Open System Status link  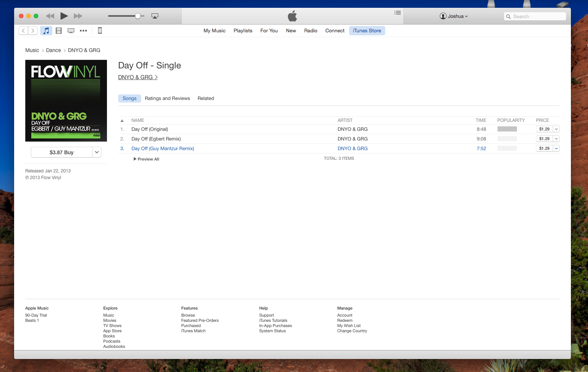click(273, 331)
